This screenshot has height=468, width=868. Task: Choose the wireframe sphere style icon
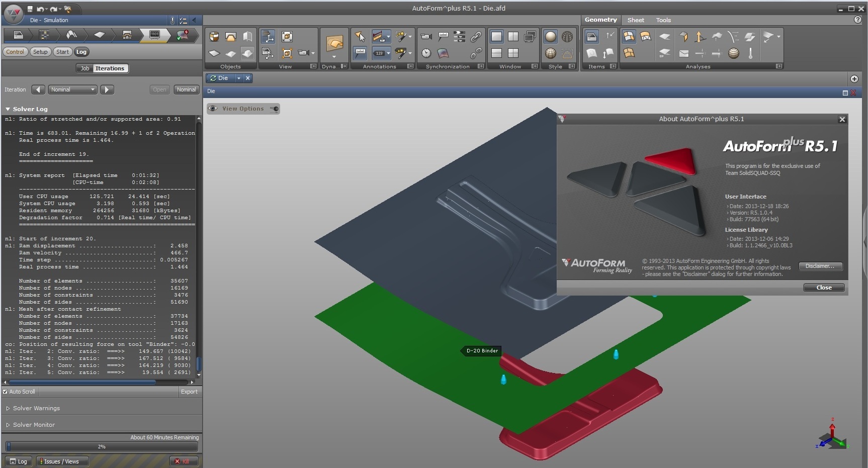point(567,36)
